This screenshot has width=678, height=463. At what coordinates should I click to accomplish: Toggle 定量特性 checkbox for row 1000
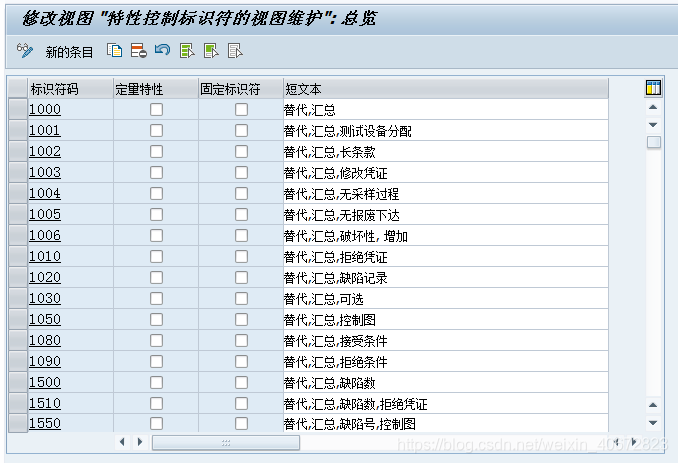point(157,109)
